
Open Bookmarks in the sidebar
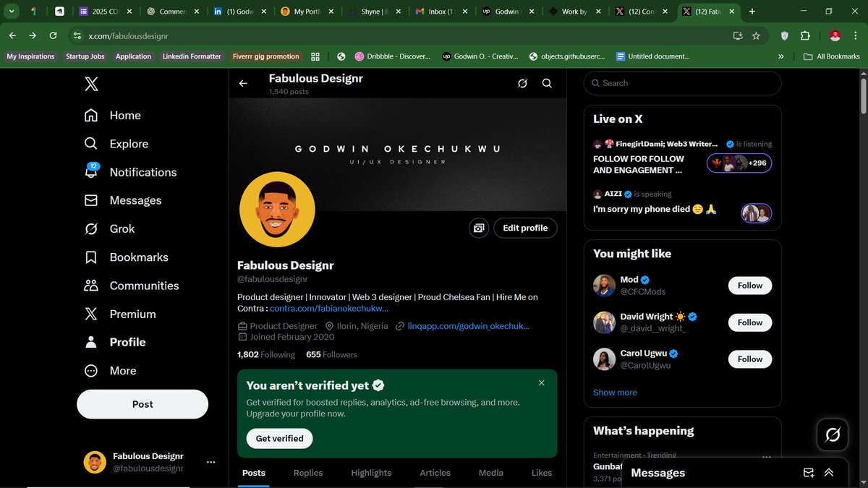126,257
